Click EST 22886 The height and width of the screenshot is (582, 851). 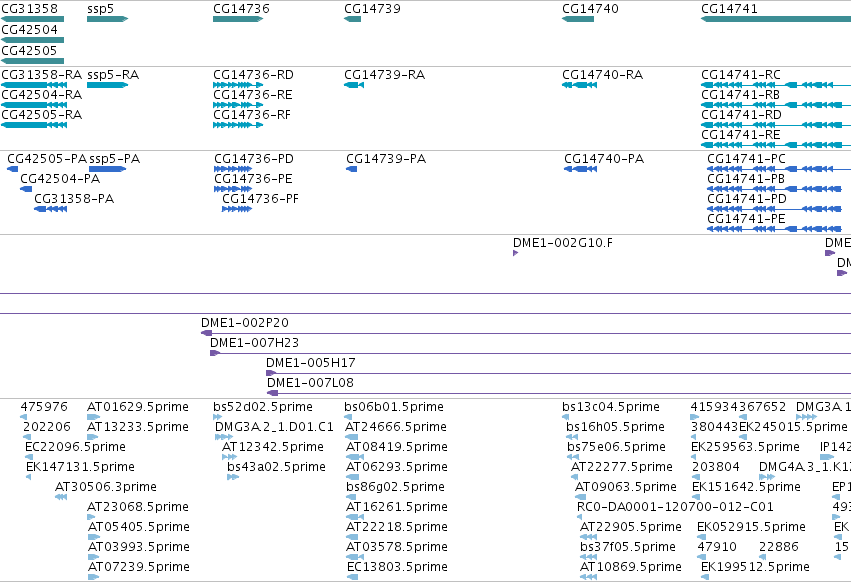[x=763, y=557]
